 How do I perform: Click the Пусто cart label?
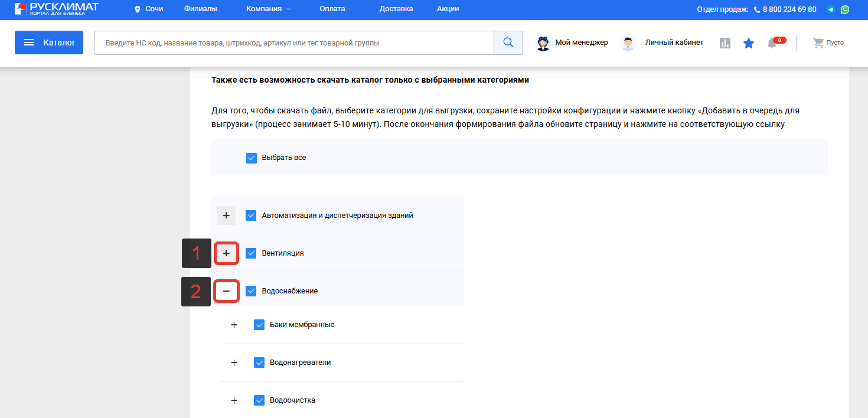coord(835,43)
